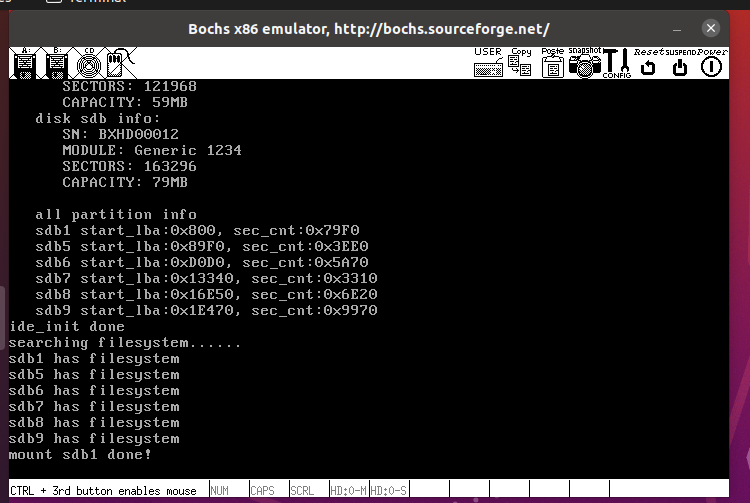Click the 'sdb5 has filesystem' line
Screen dimensions: 750x503
coord(94,374)
